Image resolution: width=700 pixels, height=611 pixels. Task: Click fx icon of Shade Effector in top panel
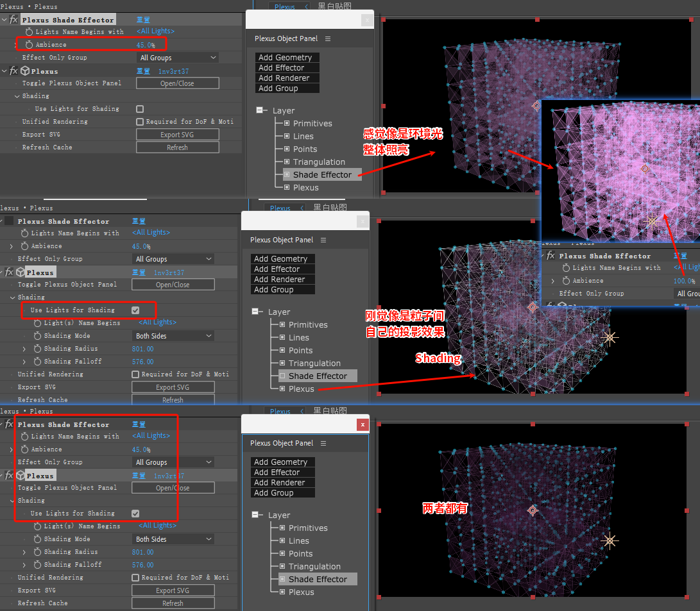(14, 20)
